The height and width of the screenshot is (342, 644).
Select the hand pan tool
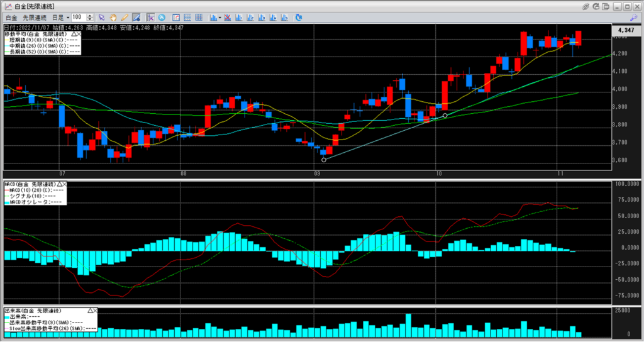pos(113,18)
